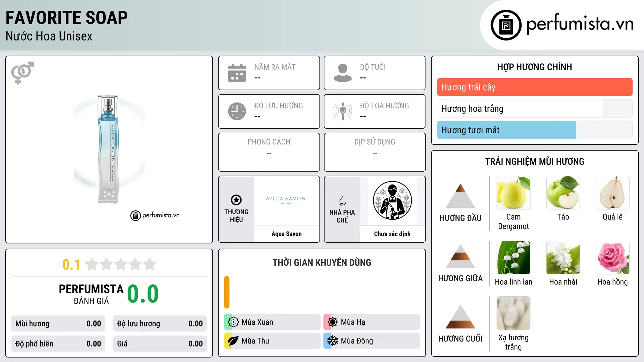Viewport: 644px width, 362px height.
Task: Click the middle note pyramid icon
Action: pyautogui.click(x=460, y=256)
